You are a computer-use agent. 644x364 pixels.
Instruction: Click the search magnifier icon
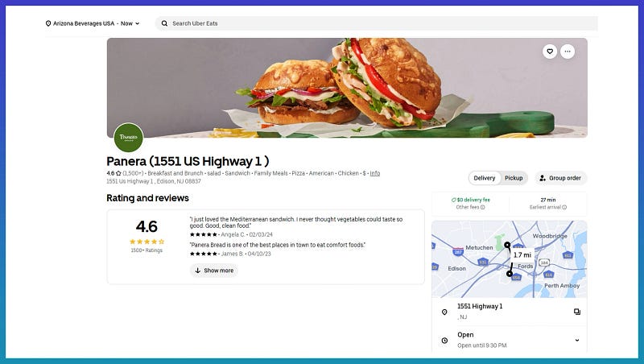(164, 23)
